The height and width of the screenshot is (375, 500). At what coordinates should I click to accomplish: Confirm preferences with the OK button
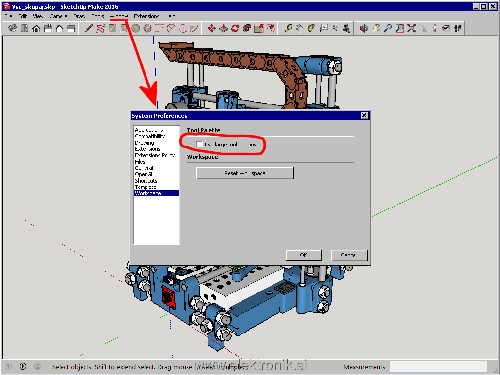point(304,255)
